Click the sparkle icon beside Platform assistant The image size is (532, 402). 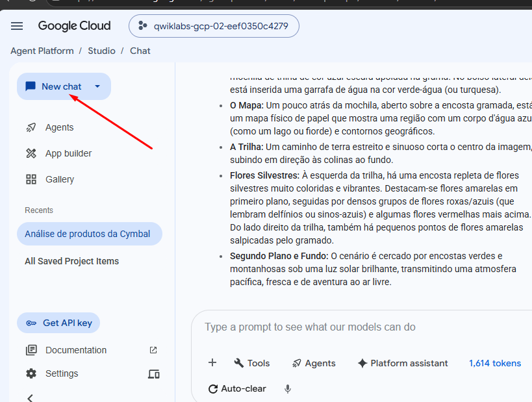(x=362, y=363)
